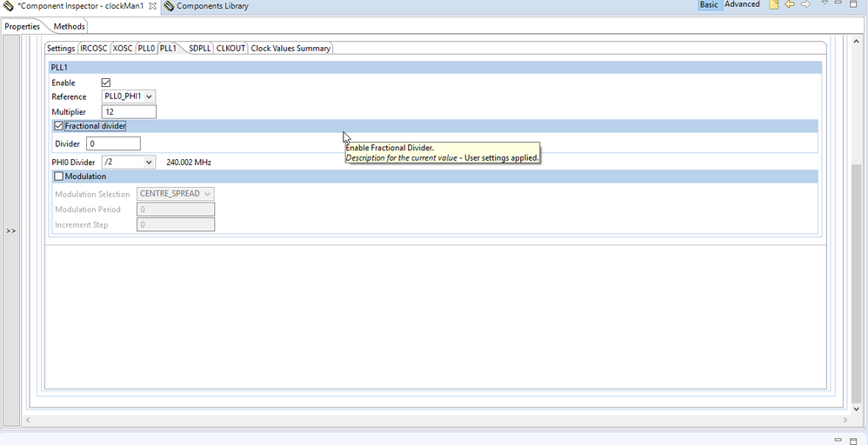Click the horizontal scrollbar right arrow
The image size is (868, 445).
click(x=845, y=420)
